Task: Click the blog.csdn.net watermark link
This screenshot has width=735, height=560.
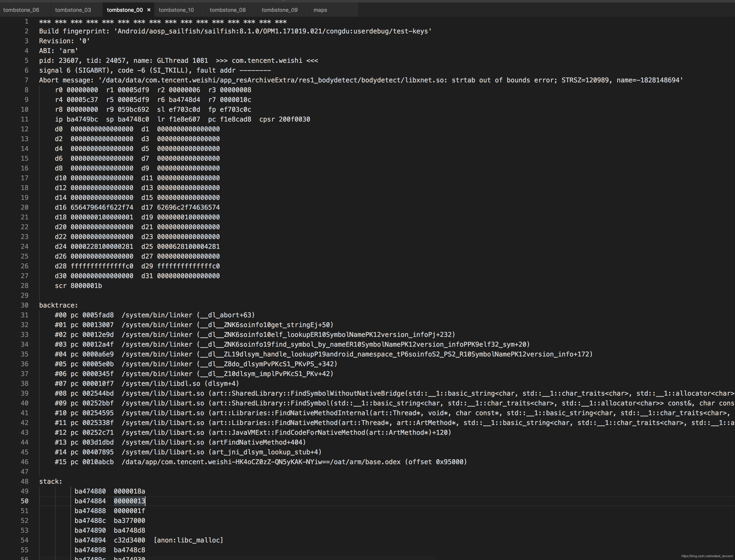Action: click(x=707, y=556)
